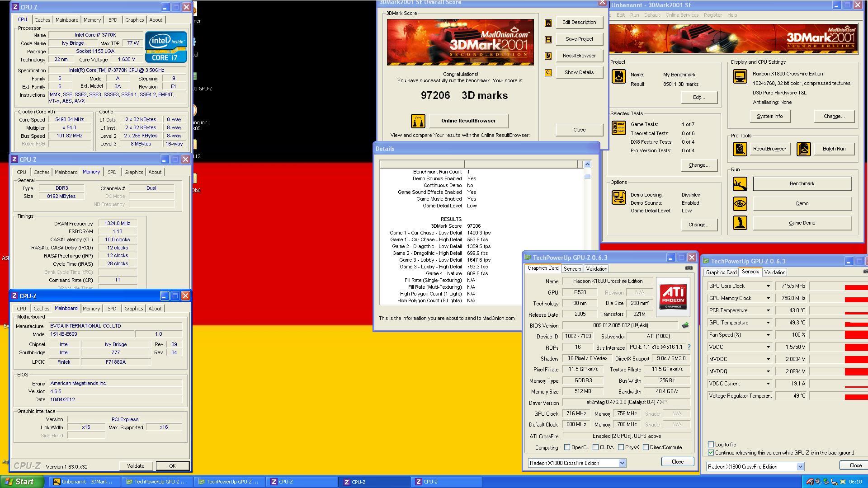
Task: Click the GPU Core Clock sensor graph
Action: point(838,286)
